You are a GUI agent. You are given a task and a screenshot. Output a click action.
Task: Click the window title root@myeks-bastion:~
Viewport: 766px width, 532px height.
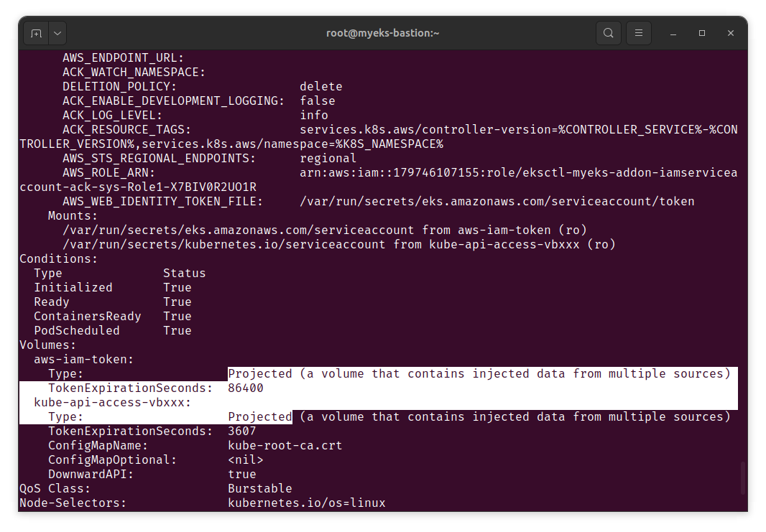(382, 33)
